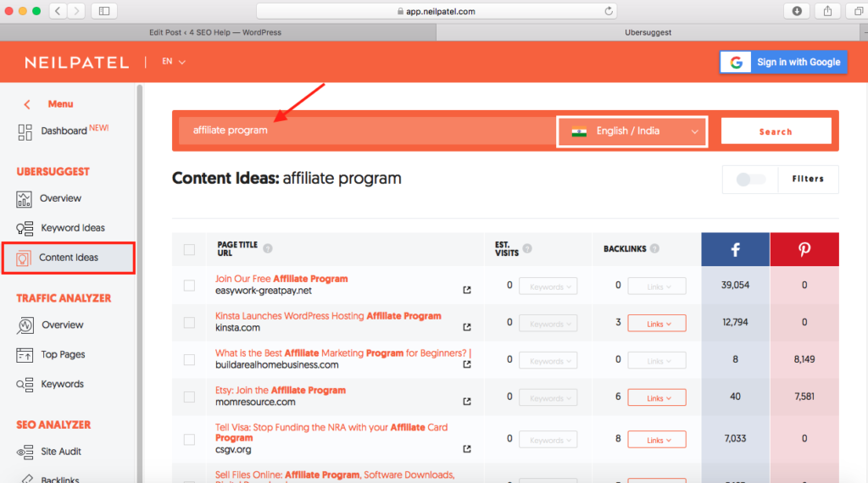Click the Google G logo icon
This screenshot has width=868, height=483.
736,63
